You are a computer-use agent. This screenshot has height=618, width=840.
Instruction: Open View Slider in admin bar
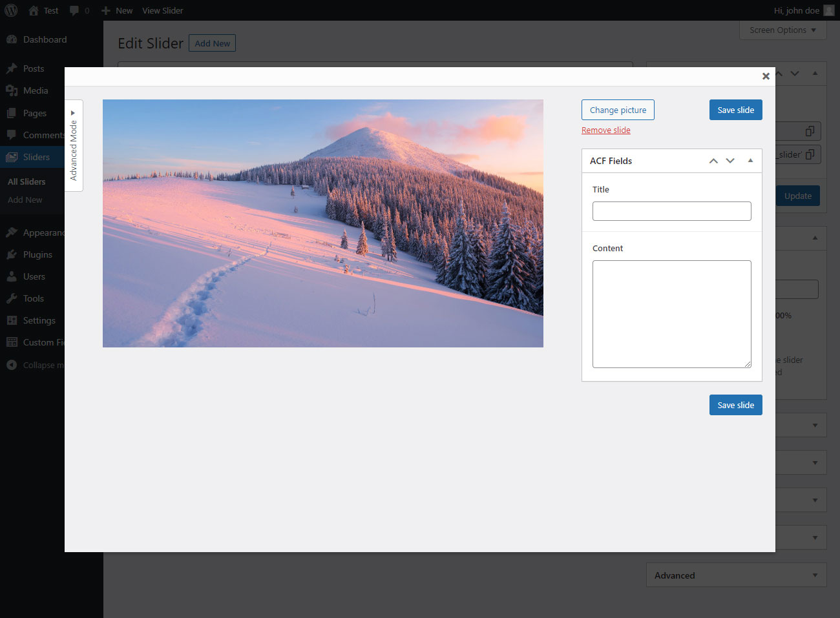click(162, 10)
